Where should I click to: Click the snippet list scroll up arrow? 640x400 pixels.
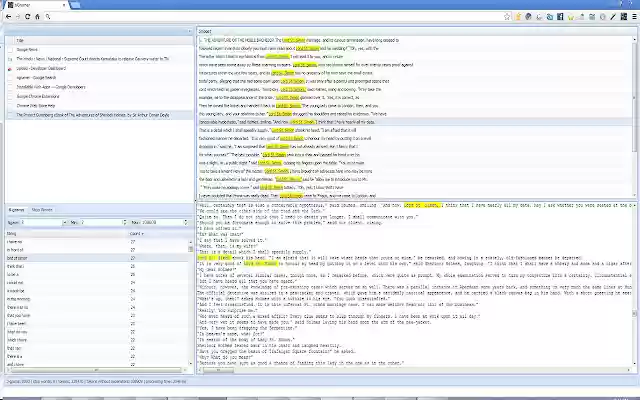click(x=635, y=39)
